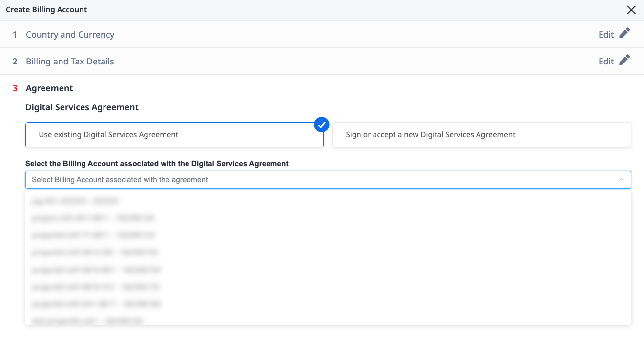This screenshot has width=644, height=337.
Task: Choose Sign or accept a new Digital Services Agreement
Action: click(481, 135)
